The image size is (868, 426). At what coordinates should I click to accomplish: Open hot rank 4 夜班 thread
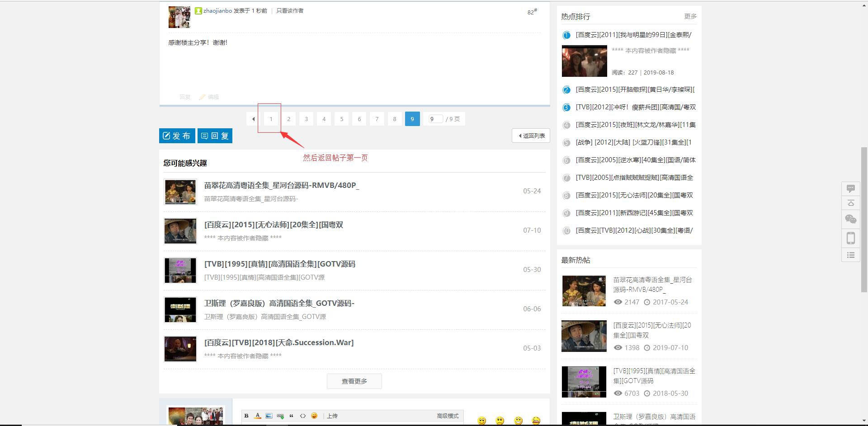(x=636, y=125)
